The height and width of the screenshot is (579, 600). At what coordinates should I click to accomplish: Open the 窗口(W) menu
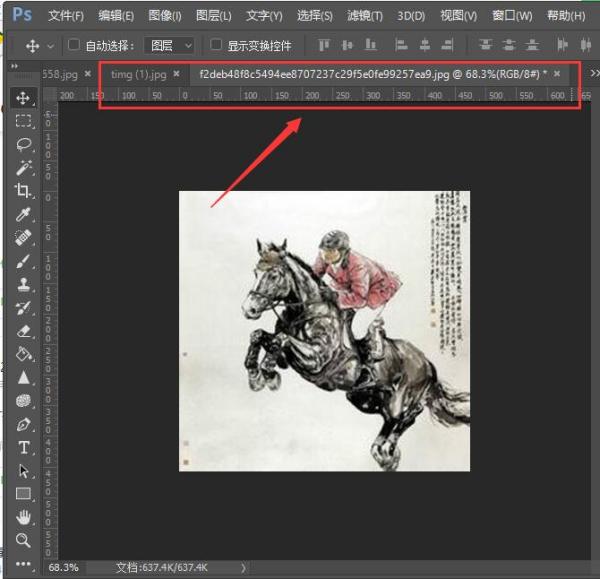512,16
